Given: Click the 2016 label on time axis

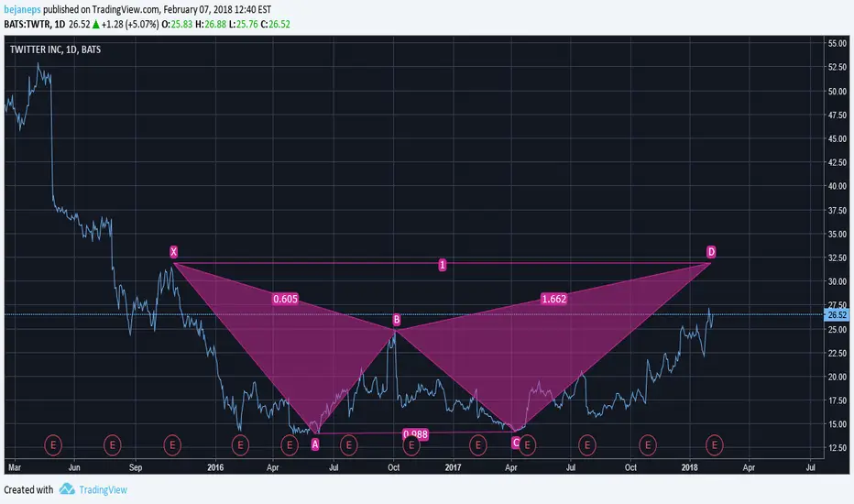Looking at the screenshot, I should pos(215,467).
